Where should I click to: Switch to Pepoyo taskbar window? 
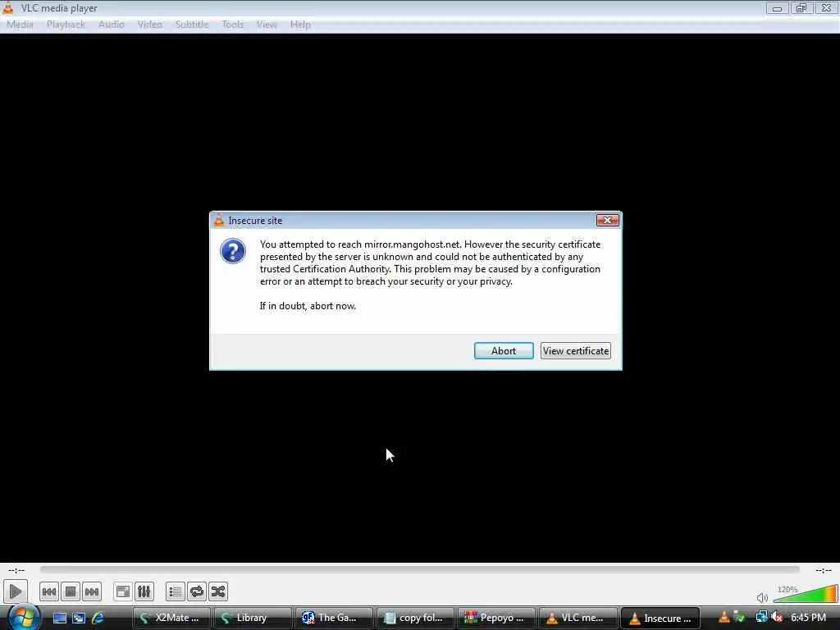click(x=496, y=618)
